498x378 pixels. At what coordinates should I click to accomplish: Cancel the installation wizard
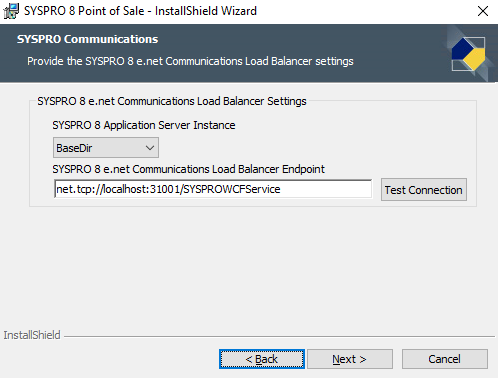pos(445,359)
